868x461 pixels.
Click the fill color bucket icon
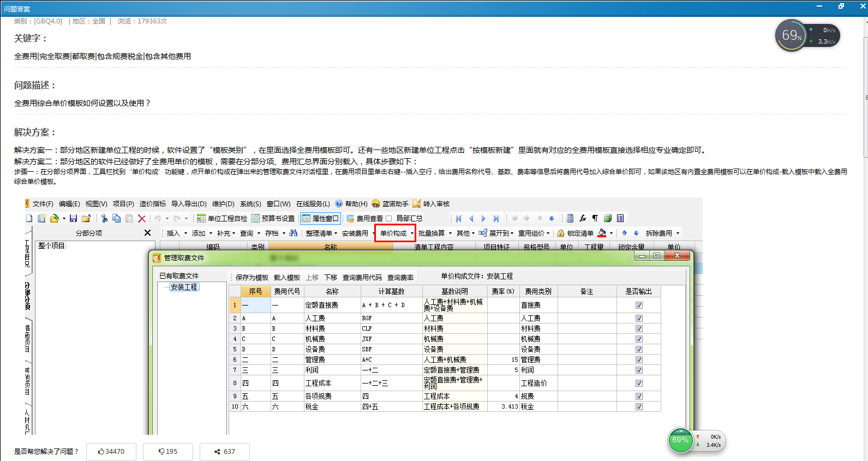602,233
